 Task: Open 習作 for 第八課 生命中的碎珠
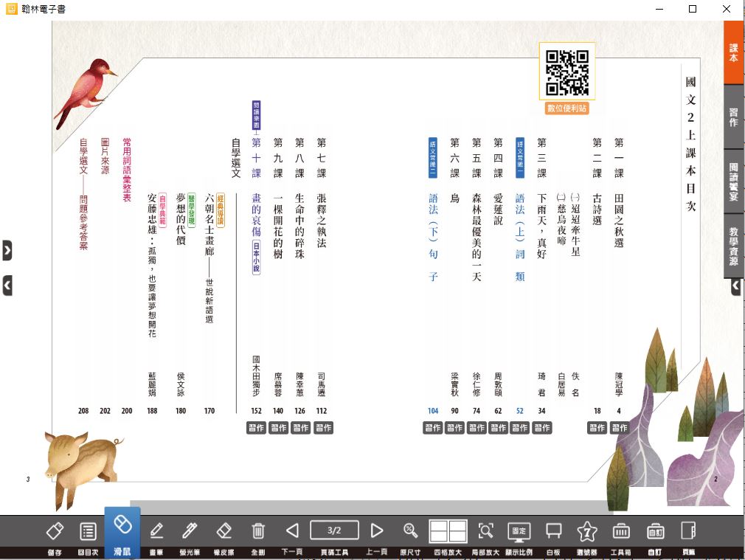pyautogui.click(x=301, y=428)
